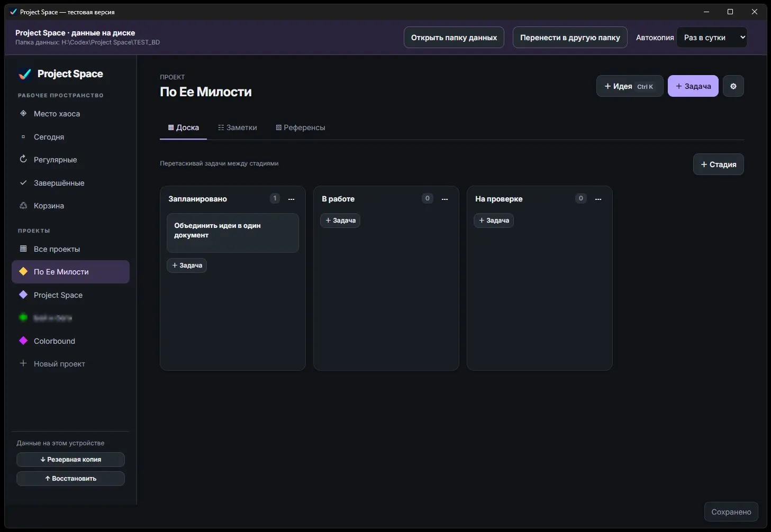Go to the Сегодня view
The height and width of the screenshot is (532, 771).
tap(70, 137)
